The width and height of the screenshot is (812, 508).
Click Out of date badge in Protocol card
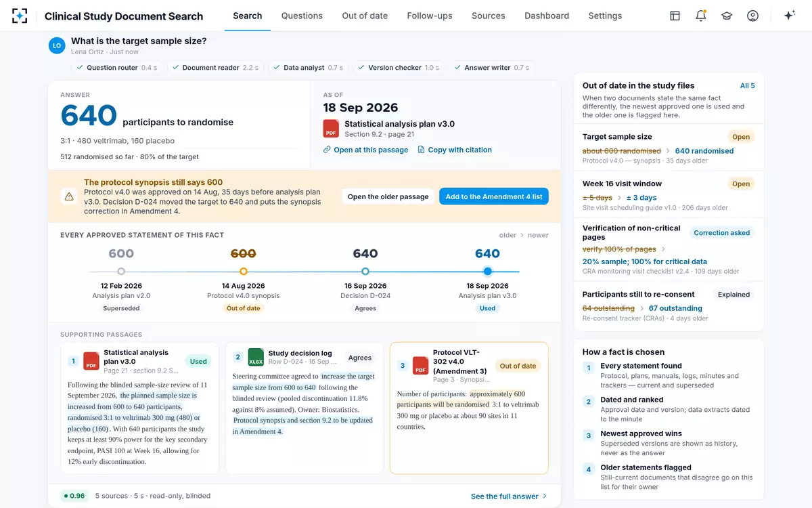518,366
